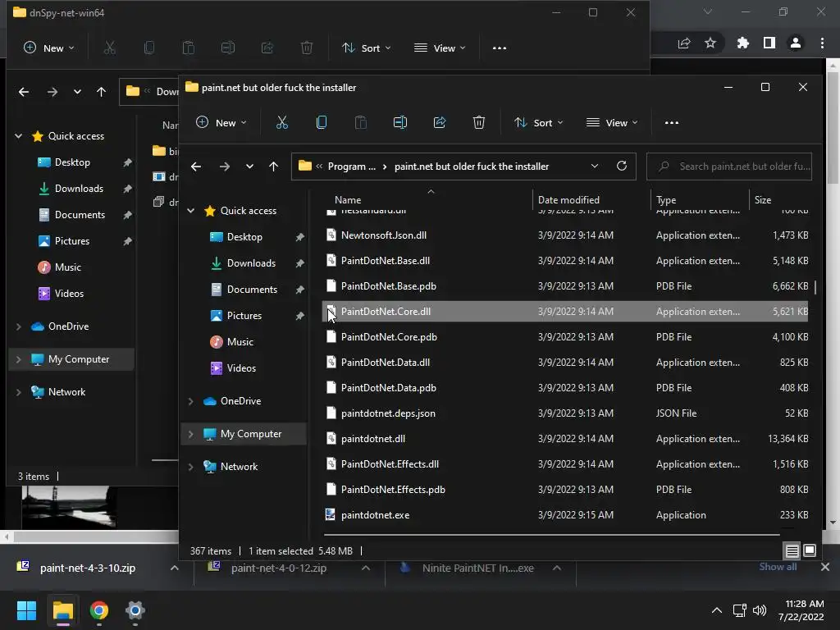Click Copy icon in paint.net folder toolbar
Image resolution: width=840 pixels, height=630 pixels.
pyautogui.click(x=322, y=123)
